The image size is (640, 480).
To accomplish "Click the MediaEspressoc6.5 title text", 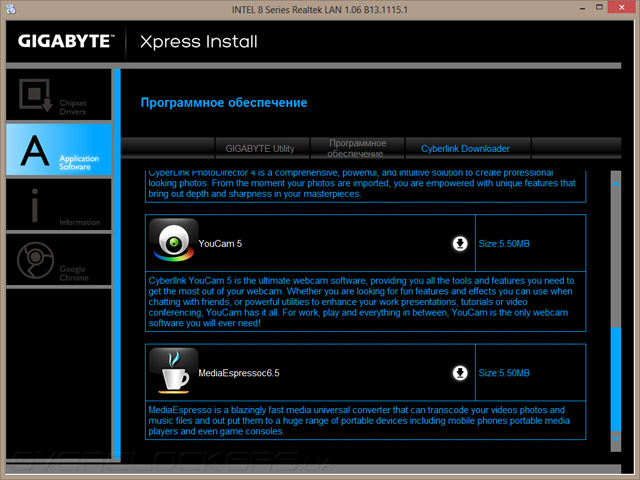I will point(239,373).
